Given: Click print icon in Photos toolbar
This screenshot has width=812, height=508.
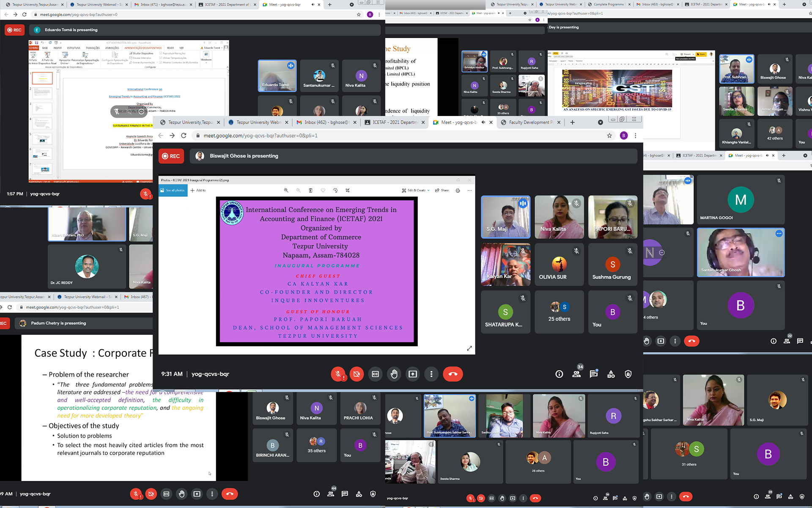Looking at the screenshot, I should tap(458, 190).
